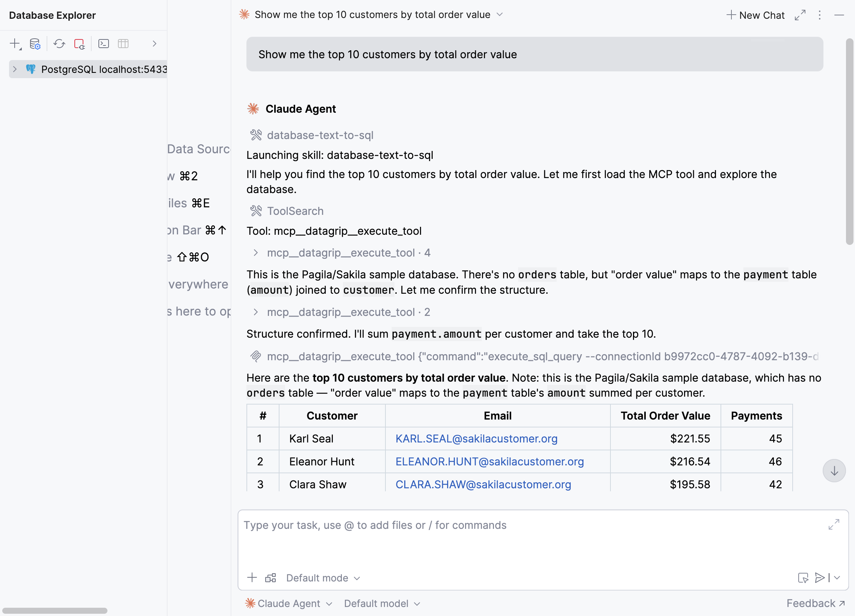The height and width of the screenshot is (616, 855).
Task: Click the paperclip icon on execute_sql_query
Action: (x=255, y=356)
